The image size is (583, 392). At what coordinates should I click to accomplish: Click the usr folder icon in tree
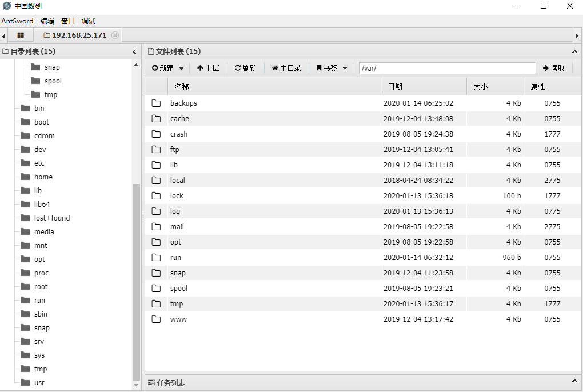(25, 382)
